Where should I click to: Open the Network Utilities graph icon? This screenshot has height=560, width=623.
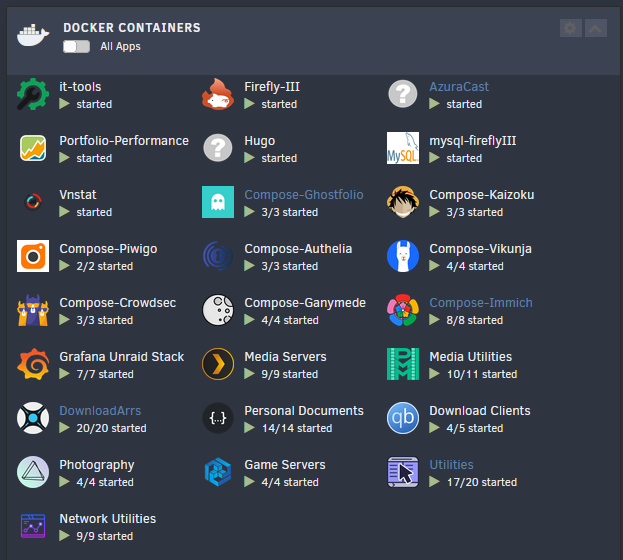(33, 526)
